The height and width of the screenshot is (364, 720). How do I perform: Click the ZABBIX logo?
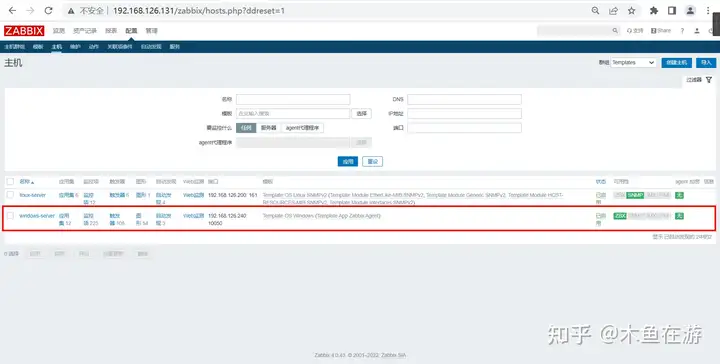24,31
